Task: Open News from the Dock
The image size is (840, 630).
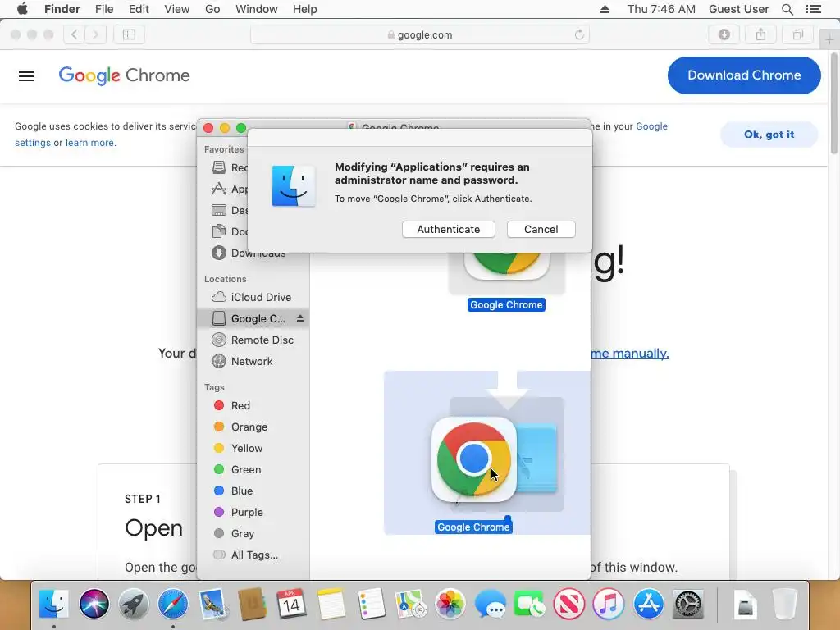Action: tap(569, 605)
